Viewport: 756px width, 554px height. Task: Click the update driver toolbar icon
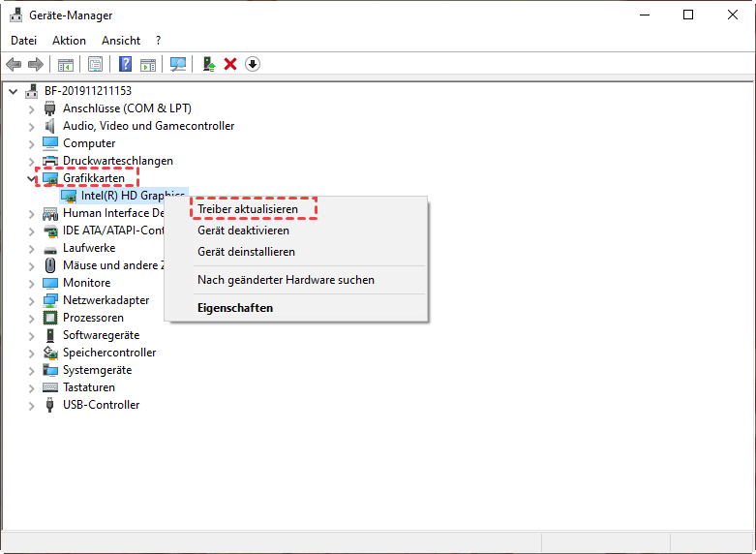pos(208,64)
